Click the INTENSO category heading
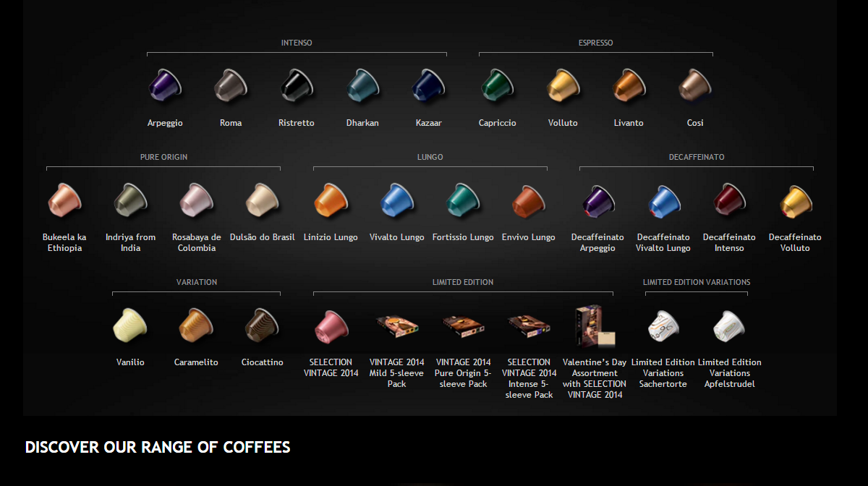Viewport: 868px width, 486px height. click(x=297, y=43)
